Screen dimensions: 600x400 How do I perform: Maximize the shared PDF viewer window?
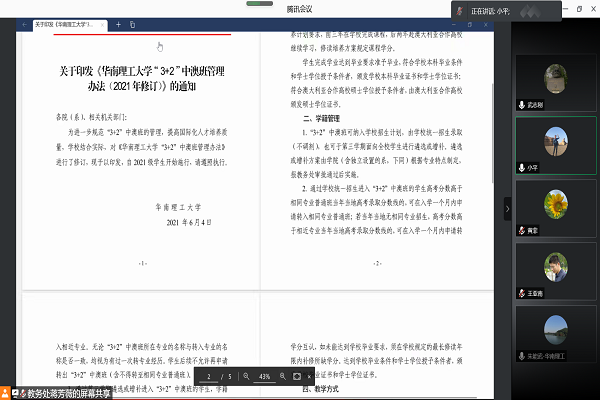[x=470, y=24]
